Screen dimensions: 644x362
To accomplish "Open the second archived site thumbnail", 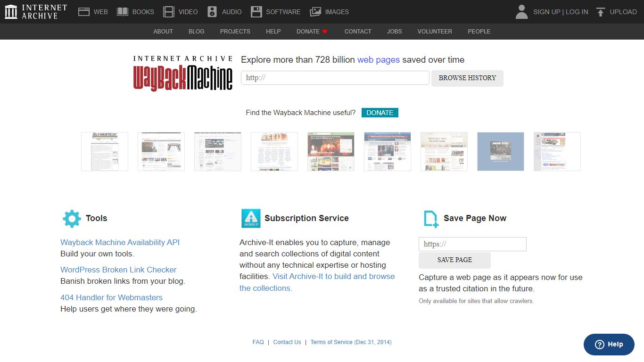I will (161, 151).
